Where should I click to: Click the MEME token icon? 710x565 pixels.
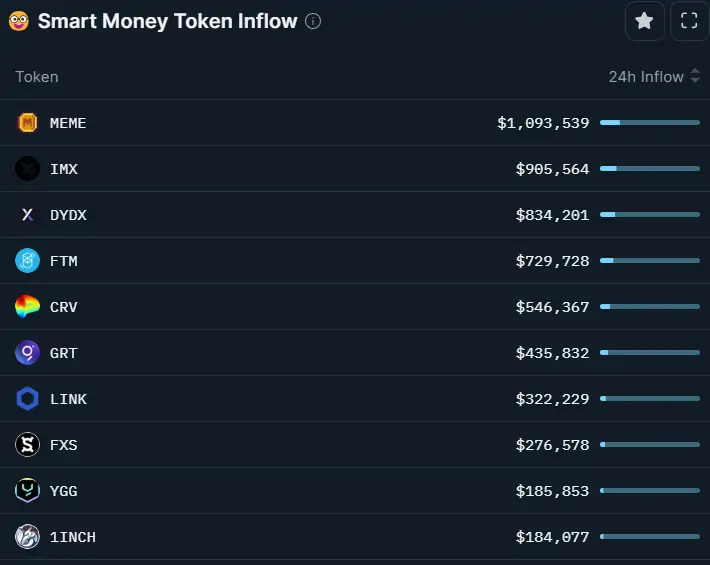[28, 123]
